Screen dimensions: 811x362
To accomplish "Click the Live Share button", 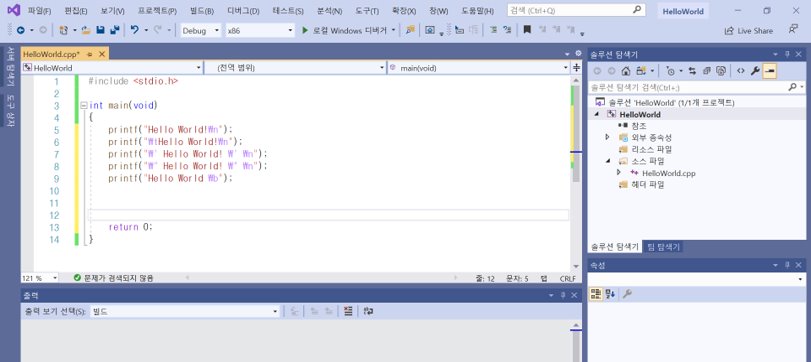I will (x=749, y=31).
